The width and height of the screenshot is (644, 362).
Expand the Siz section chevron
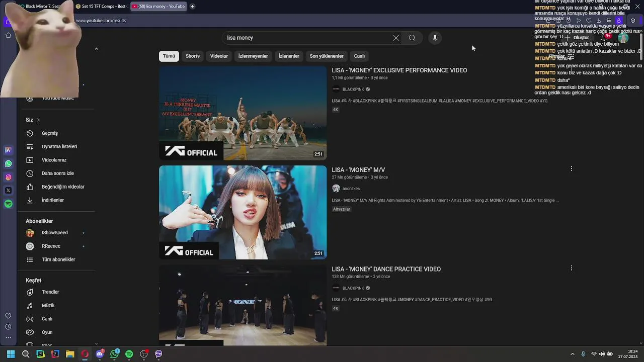click(38, 120)
